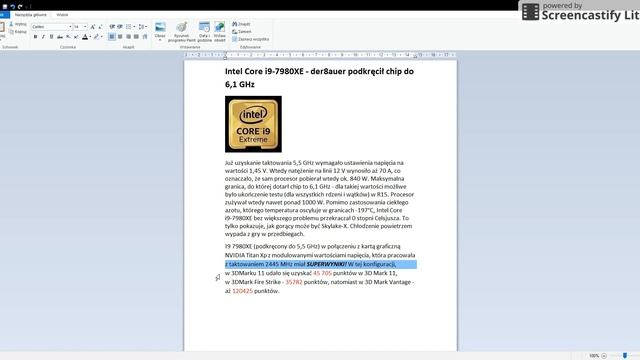
Task: Click the Wytnij (cut) button
Action: tap(18, 24)
